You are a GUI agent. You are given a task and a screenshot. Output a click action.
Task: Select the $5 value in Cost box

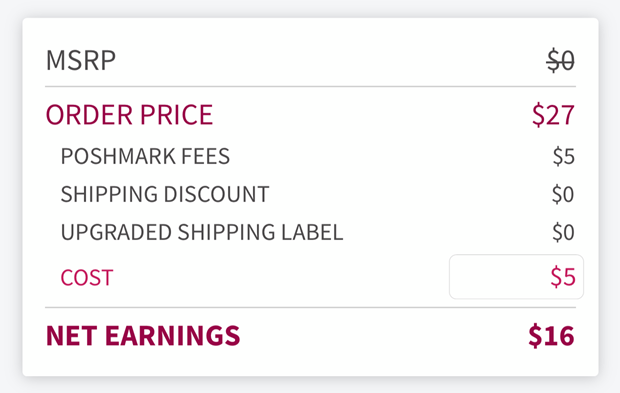click(x=563, y=277)
